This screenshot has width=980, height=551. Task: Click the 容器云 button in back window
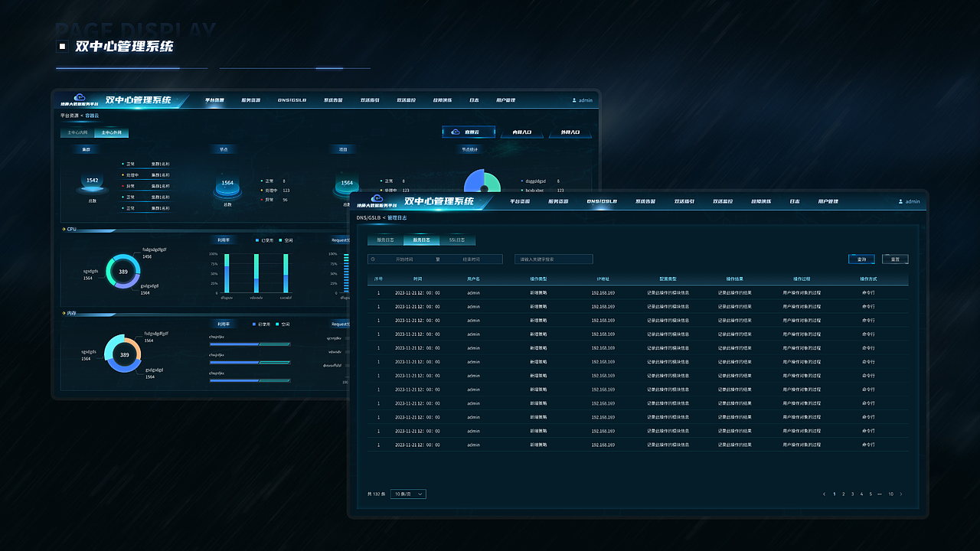pyautogui.click(x=469, y=132)
